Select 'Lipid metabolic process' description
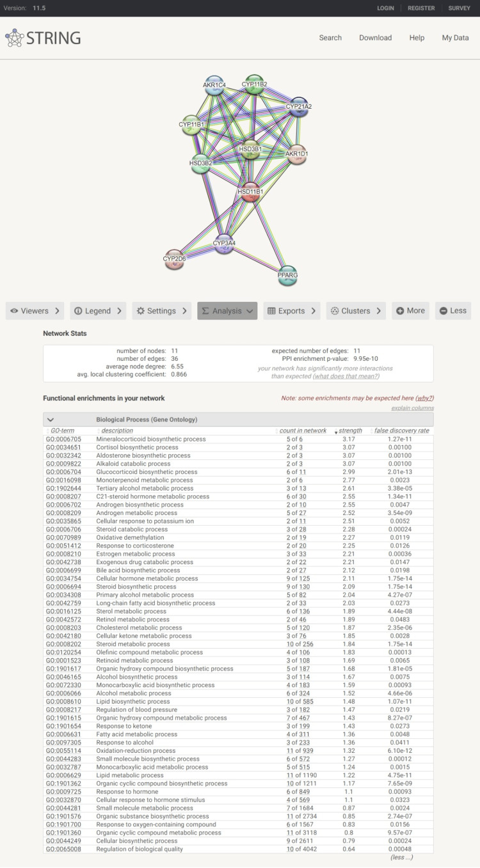This screenshot has width=480, height=868. [x=130, y=775]
